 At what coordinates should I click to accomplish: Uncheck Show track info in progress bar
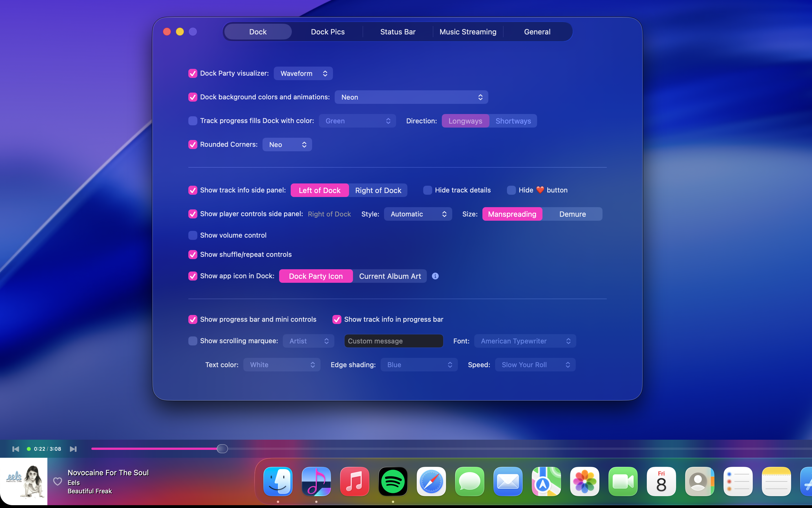(x=337, y=319)
